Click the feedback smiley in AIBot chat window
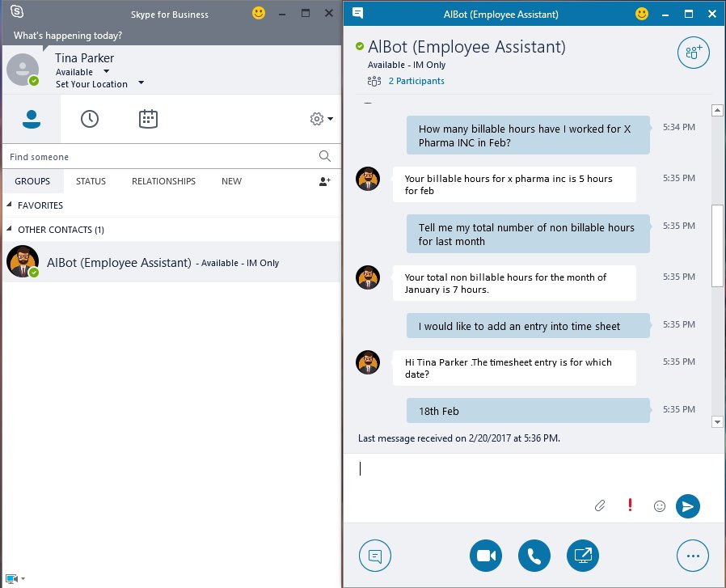 (642, 14)
